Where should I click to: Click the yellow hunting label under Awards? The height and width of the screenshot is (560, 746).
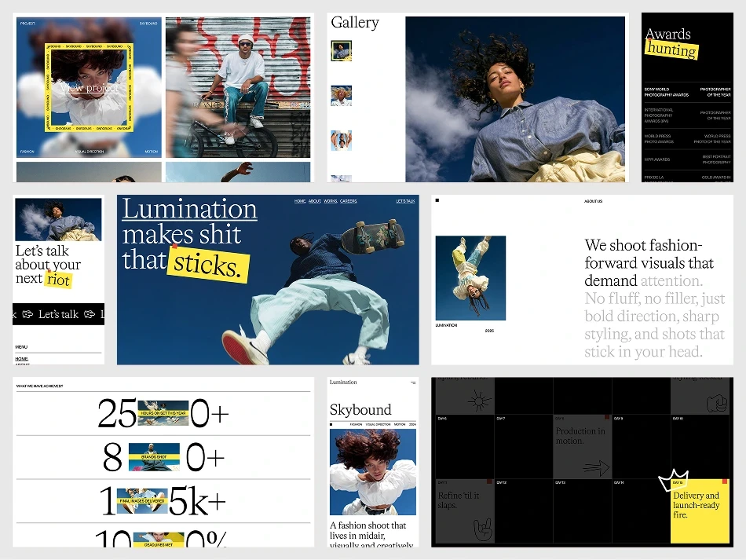(x=671, y=49)
